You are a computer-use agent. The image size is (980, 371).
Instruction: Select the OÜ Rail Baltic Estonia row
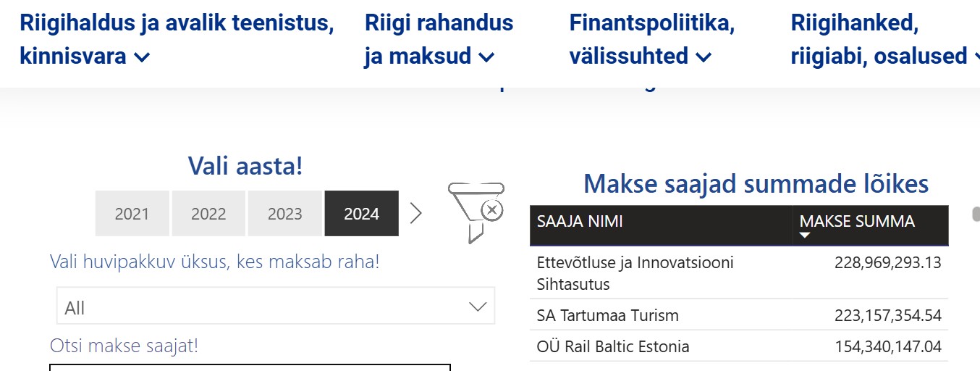(x=739, y=346)
